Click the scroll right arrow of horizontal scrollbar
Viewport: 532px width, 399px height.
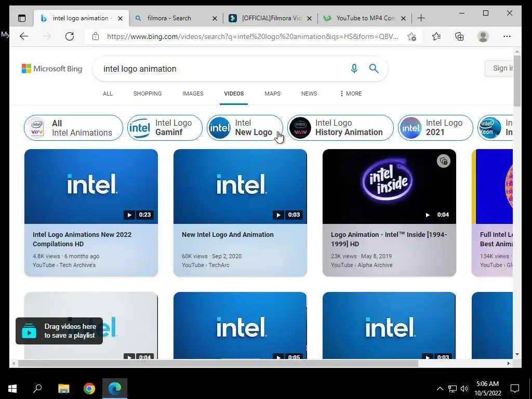click(508, 363)
